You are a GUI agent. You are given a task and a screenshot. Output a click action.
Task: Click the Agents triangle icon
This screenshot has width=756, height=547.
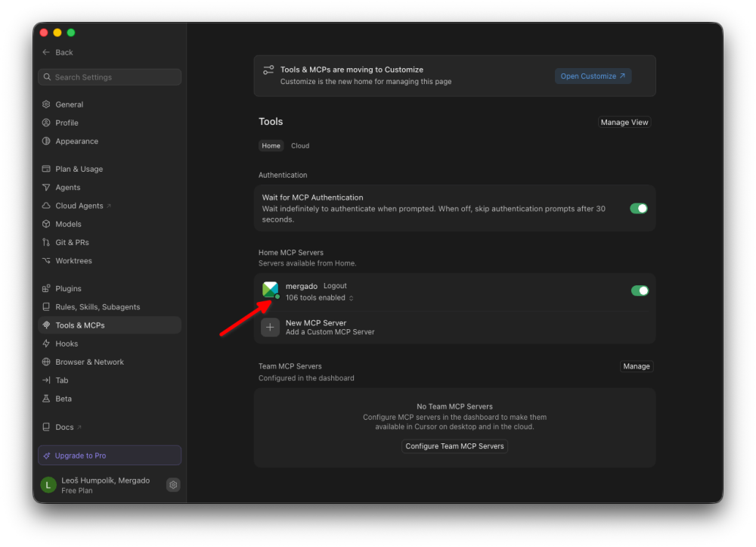pos(46,187)
